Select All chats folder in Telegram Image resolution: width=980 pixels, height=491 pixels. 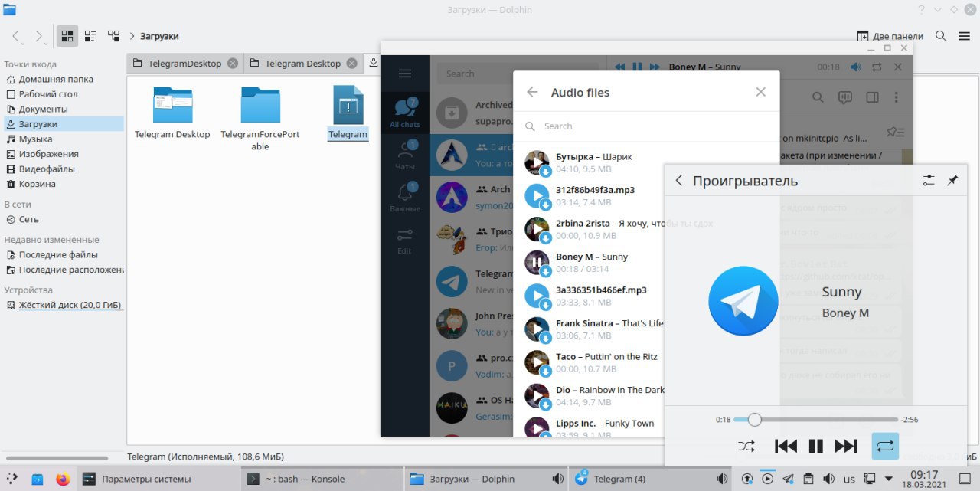point(405,112)
